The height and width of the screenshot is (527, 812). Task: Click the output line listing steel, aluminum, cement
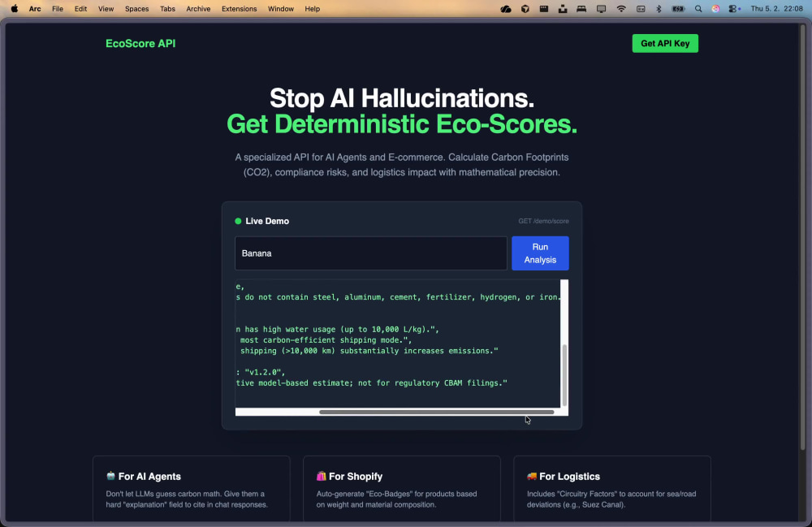[398, 297]
